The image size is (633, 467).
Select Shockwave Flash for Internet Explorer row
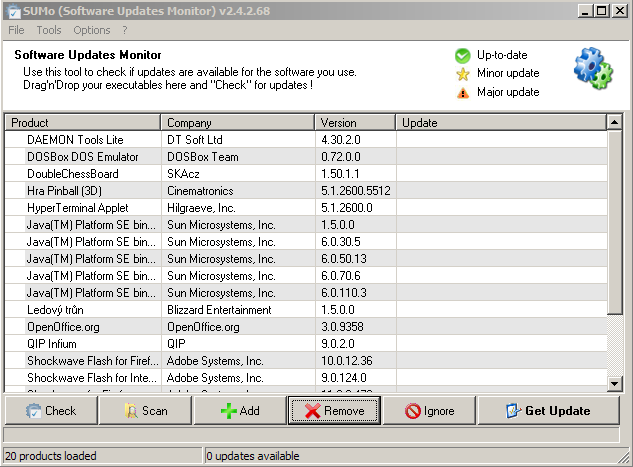pos(306,377)
